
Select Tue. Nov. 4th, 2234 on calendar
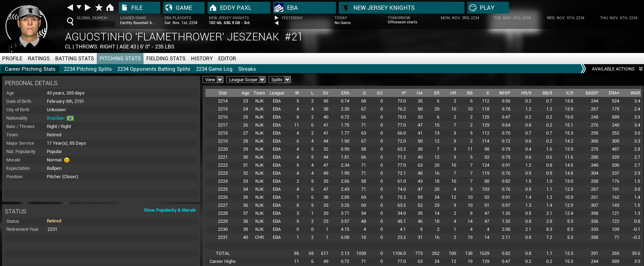[512, 18]
